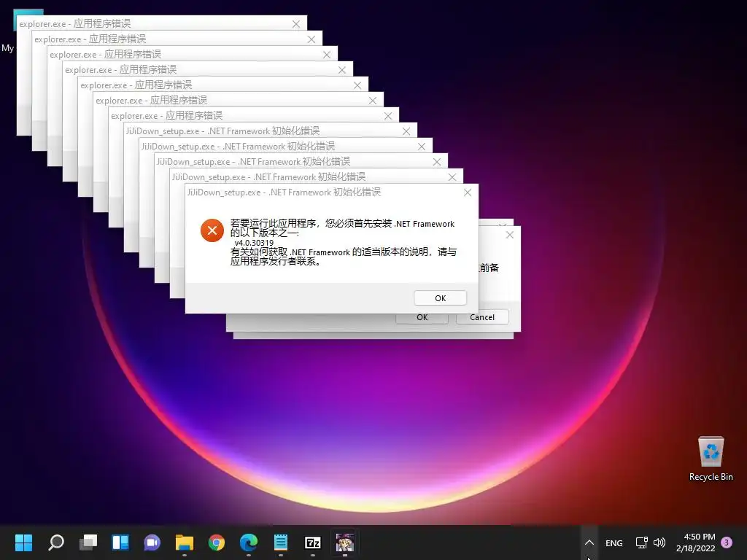Open the Widgets panel

click(x=120, y=542)
